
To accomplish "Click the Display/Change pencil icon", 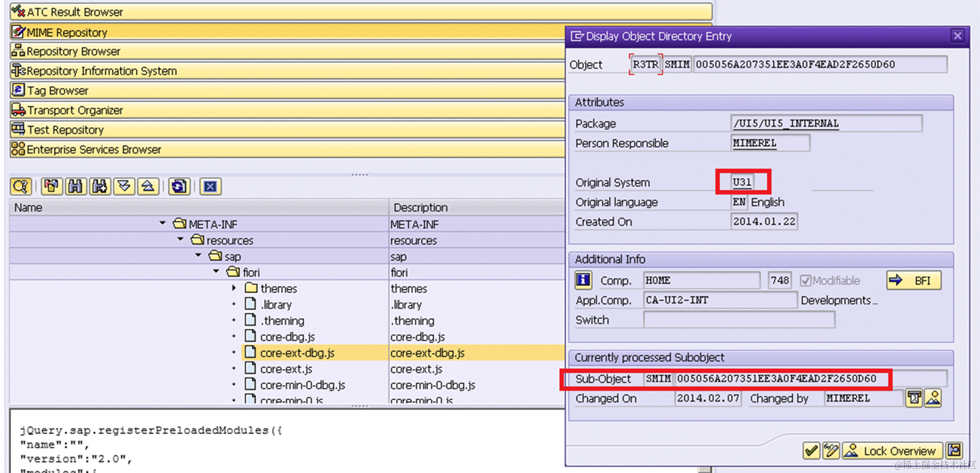I will coord(831,450).
